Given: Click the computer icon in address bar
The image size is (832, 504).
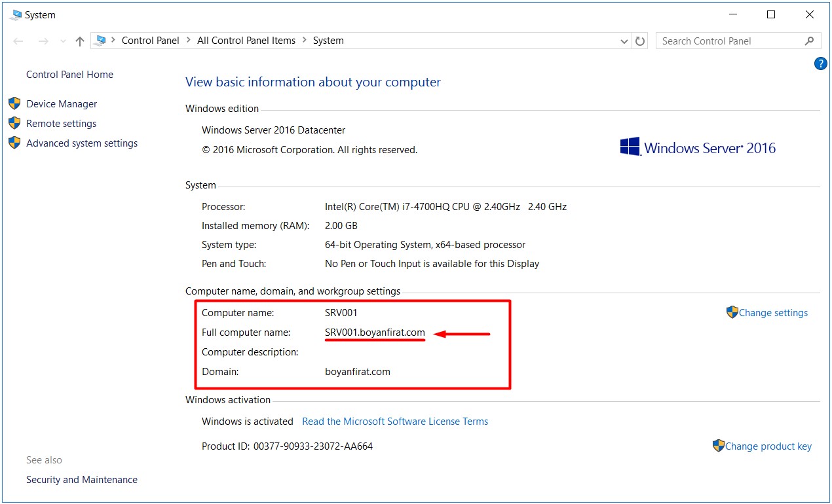Looking at the screenshot, I should 100,41.
